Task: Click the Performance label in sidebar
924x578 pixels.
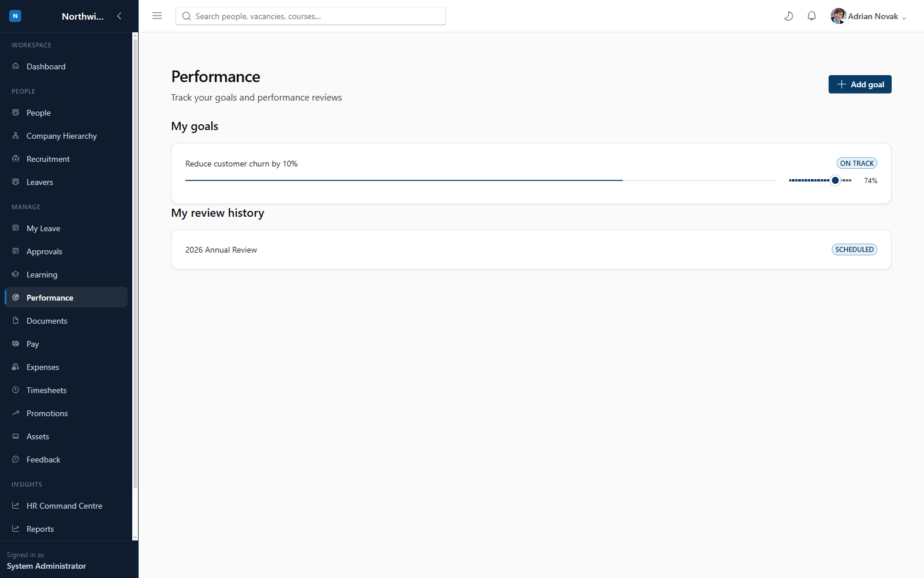Action: point(50,298)
